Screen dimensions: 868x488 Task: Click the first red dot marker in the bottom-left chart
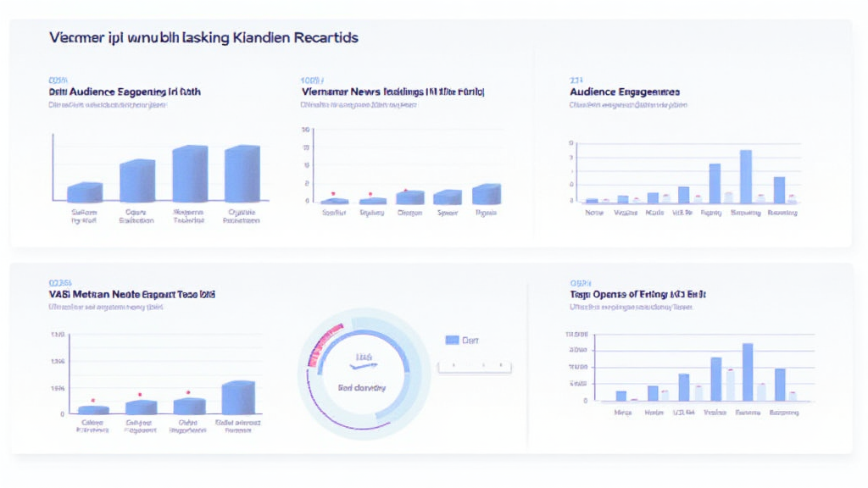pyautogui.click(x=93, y=400)
